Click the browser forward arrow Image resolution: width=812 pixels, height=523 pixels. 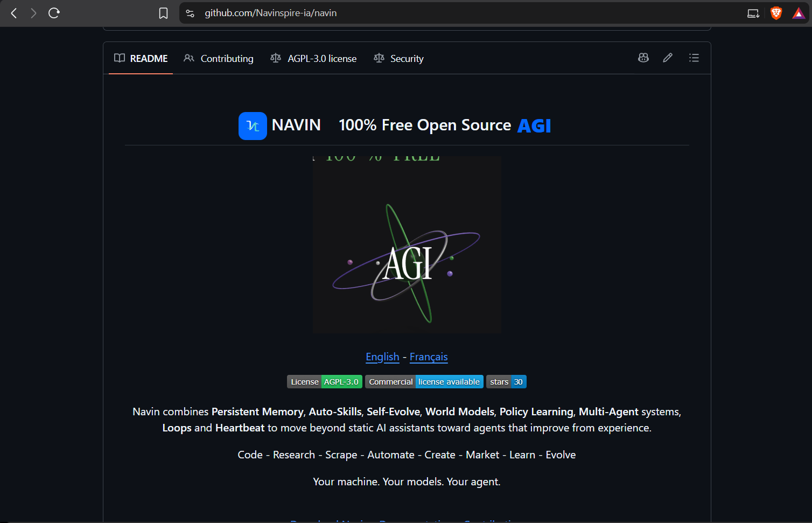click(33, 13)
